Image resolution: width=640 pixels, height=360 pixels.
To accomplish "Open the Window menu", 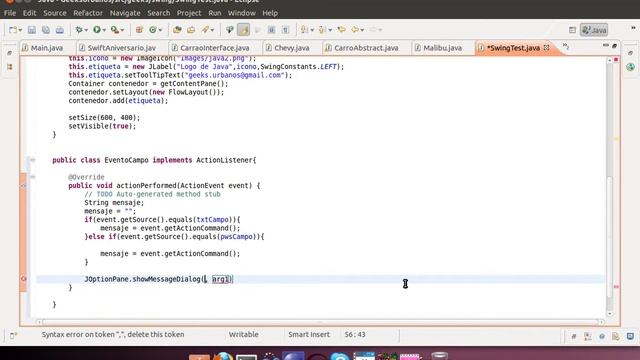I will (x=242, y=13).
